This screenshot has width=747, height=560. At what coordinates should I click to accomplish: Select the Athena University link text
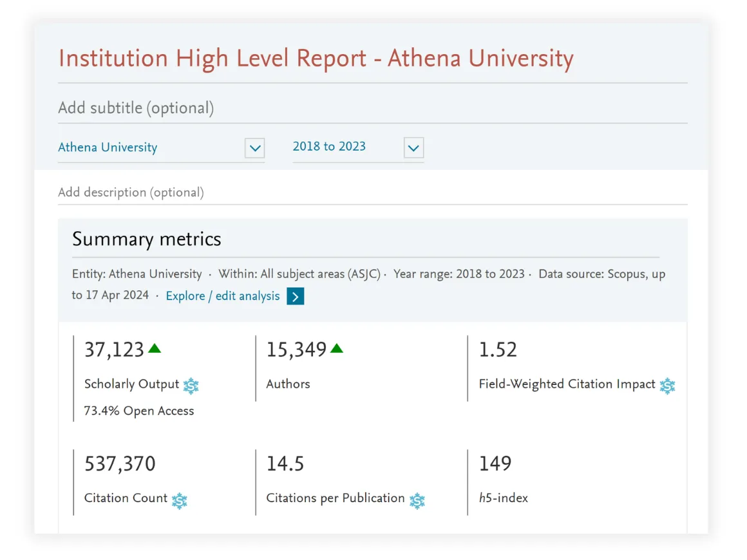[x=107, y=147]
